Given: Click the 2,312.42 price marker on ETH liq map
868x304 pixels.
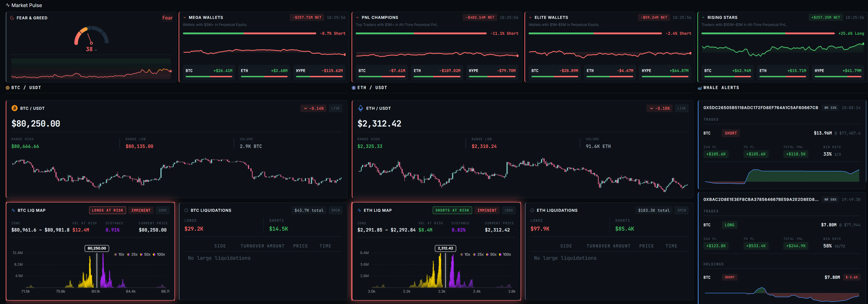Looking at the screenshot, I should point(445,249).
